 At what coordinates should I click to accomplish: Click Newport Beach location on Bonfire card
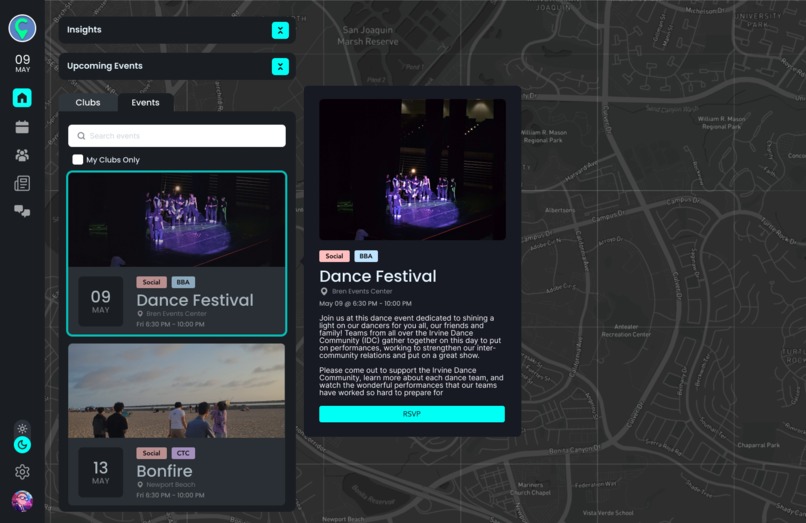pos(171,484)
